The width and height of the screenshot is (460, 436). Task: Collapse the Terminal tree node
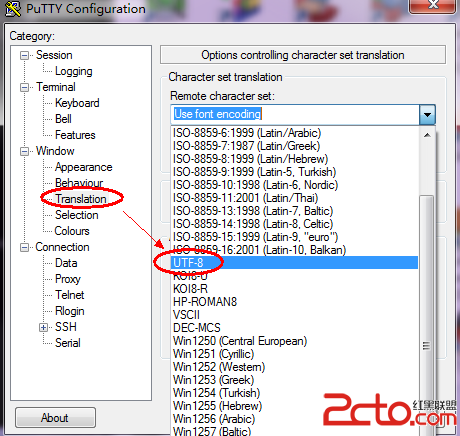pyautogui.click(x=24, y=87)
